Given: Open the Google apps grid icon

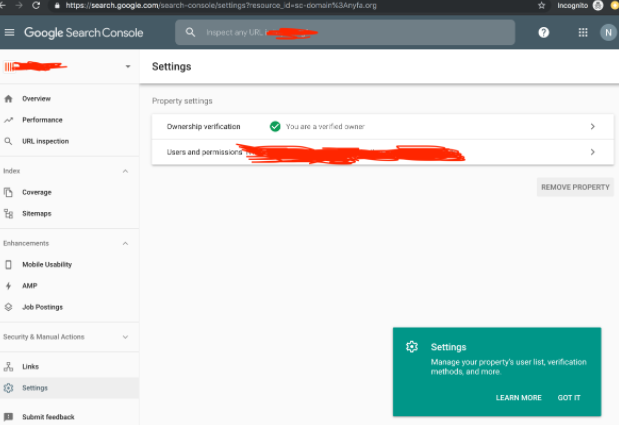Looking at the screenshot, I should tap(583, 32).
